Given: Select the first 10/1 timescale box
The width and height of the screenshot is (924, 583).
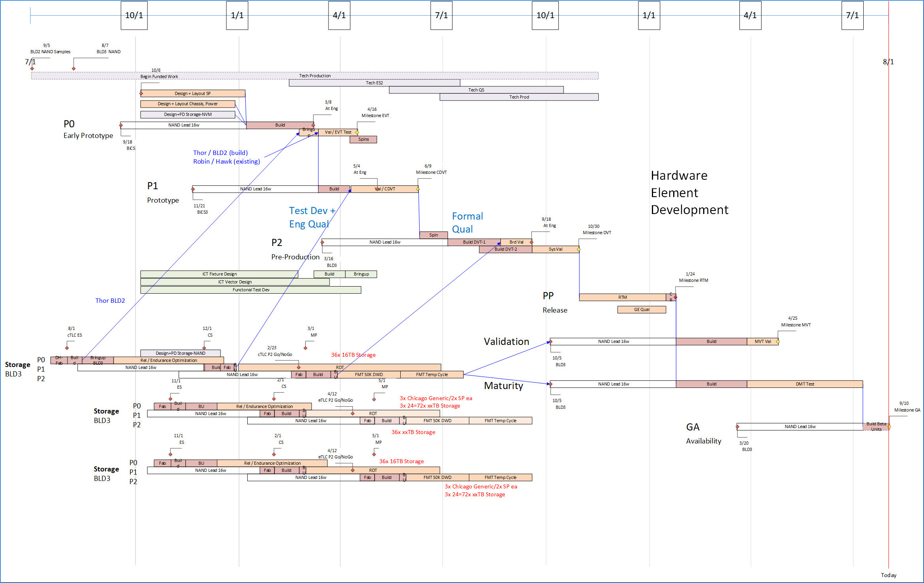Looking at the screenshot, I should 134,15.
